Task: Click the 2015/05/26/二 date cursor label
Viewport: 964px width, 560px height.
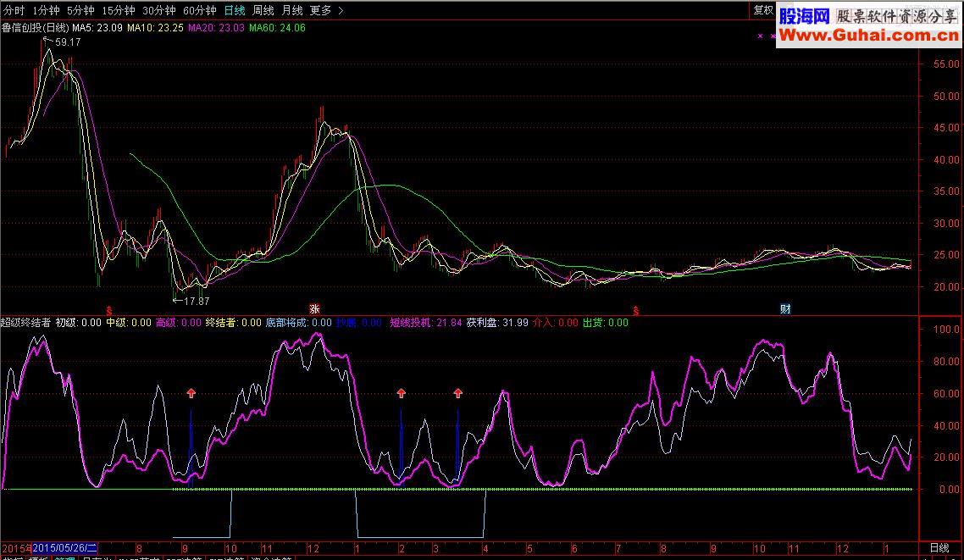Action: pyautogui.click(x=64, y=548)
